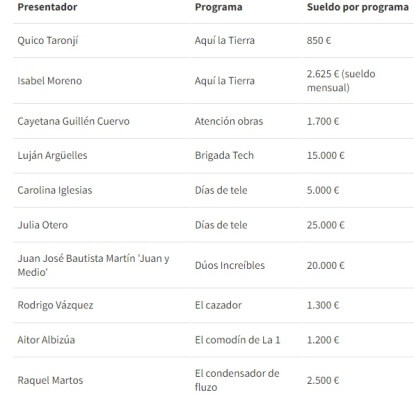The width and height of the screenshot is (414, 397).
Task: Select the Rodrigo Vázquez name cell
Action: [55, 305]
